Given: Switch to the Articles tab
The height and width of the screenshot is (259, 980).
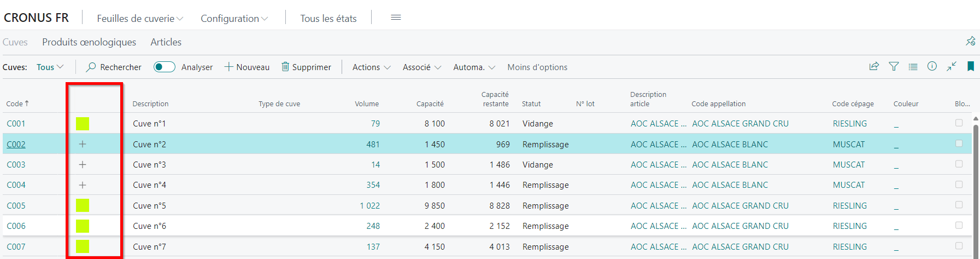Looking at the screenshot, I should point(166,42).
